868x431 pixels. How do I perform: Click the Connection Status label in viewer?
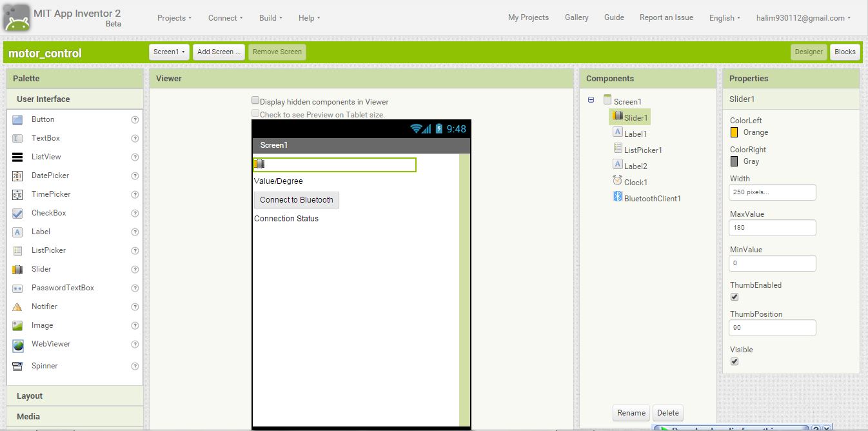286,219
